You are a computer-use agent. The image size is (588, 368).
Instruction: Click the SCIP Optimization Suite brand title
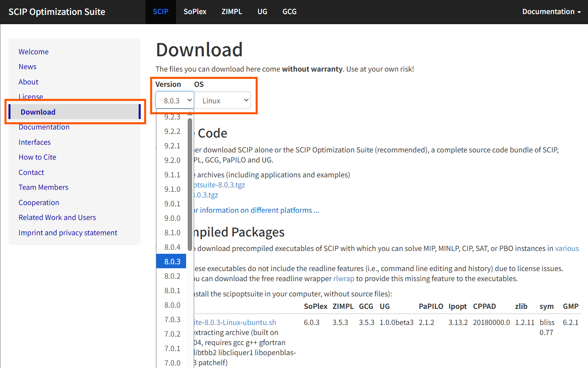[x=57, y=12]
